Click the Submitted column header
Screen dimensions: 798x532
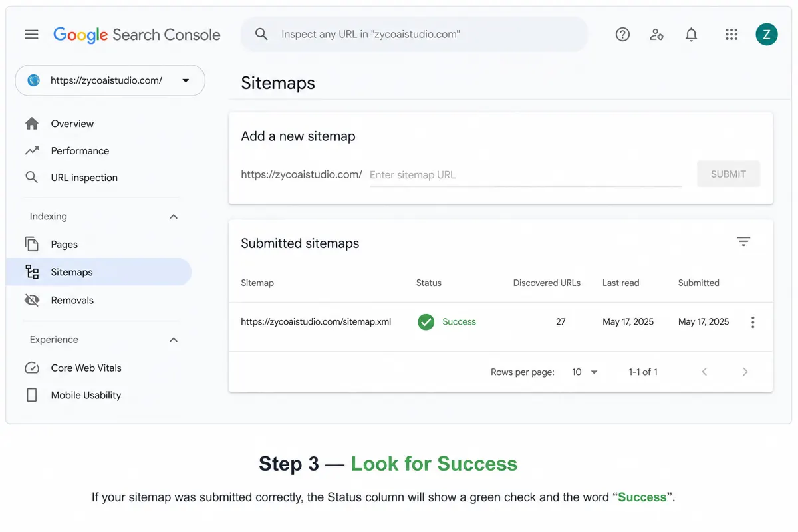tap(699, 283)
